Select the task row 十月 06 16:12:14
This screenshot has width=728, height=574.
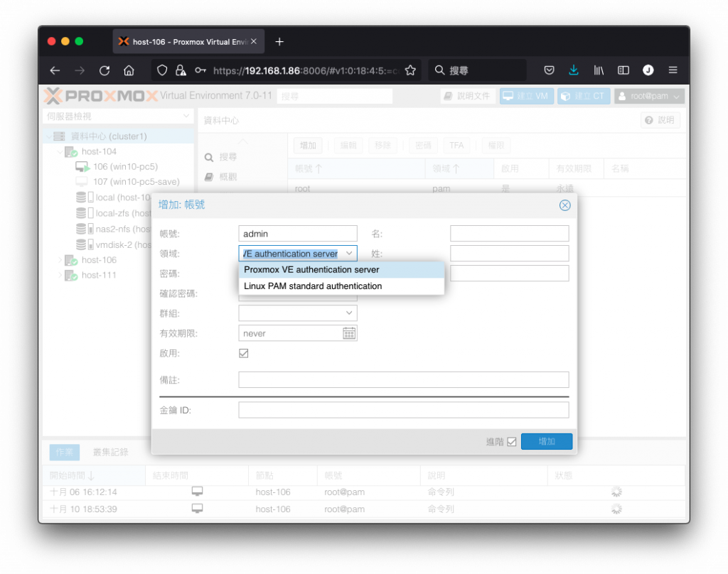[x=363, y=492]
